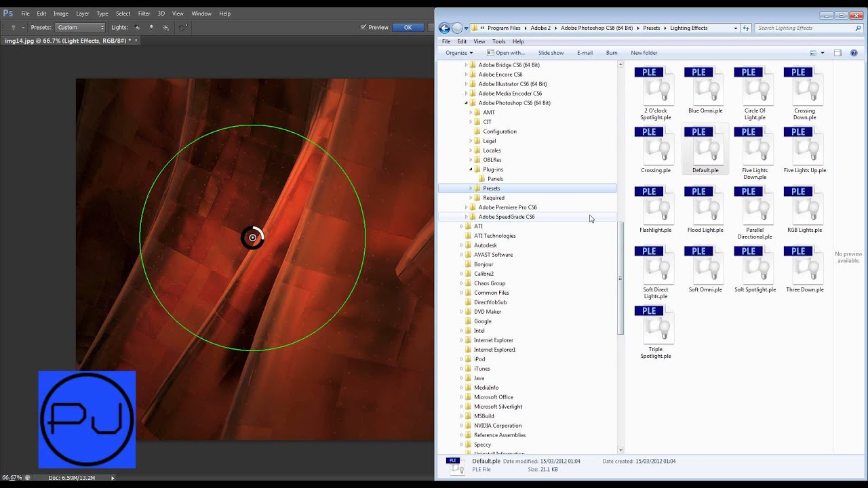
Task: Select the Soft Direct Lights.ple file
Action: pyautogui.click(x=655, y=272)
